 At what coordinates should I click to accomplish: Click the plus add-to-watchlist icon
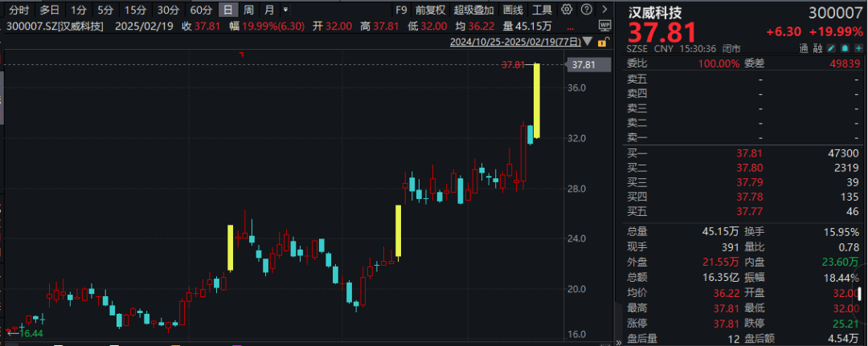coord(858,49)
